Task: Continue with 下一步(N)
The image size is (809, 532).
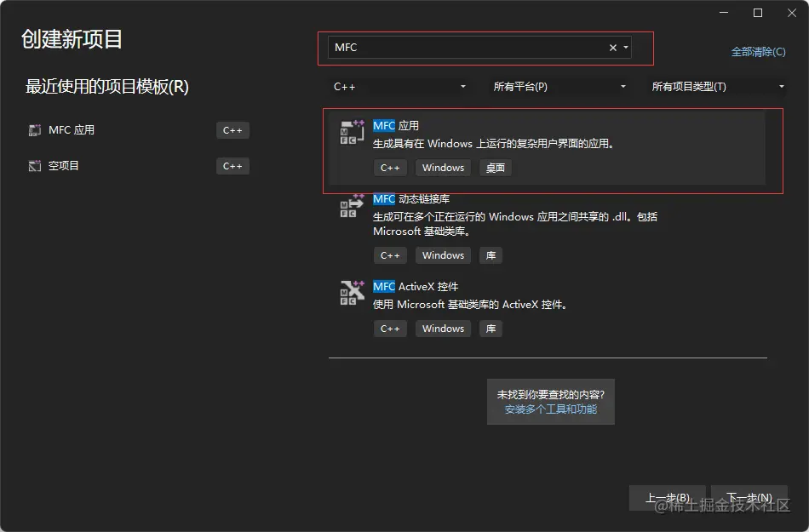Action: (749, 497)
